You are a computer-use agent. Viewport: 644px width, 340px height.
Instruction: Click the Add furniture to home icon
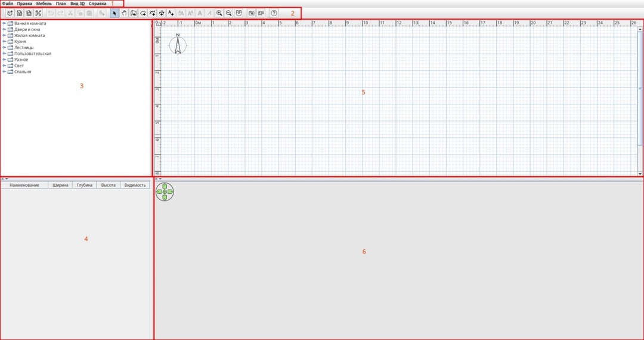click(102, 13)
